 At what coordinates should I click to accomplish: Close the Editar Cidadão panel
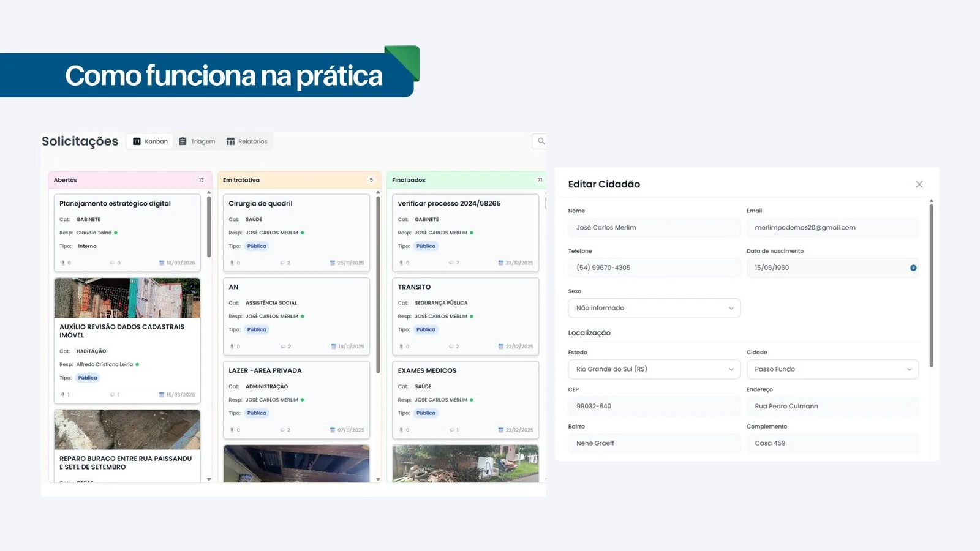click(919, 184)
